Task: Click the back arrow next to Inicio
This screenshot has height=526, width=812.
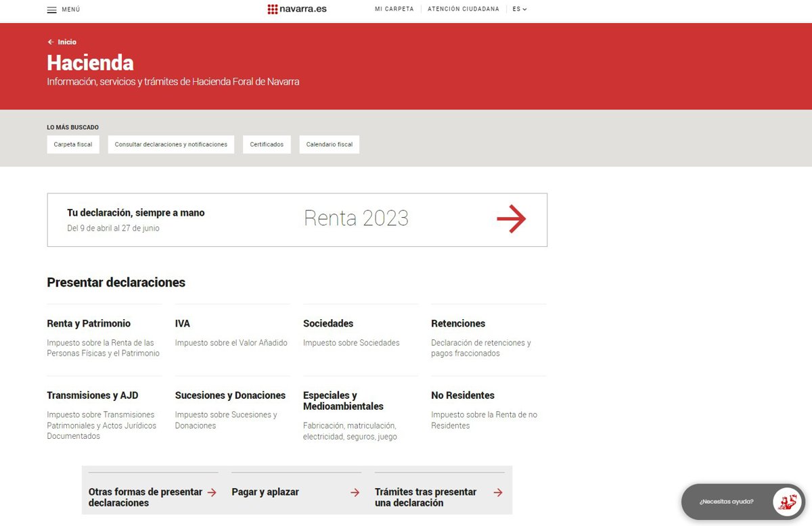Action: pos(51,42)
